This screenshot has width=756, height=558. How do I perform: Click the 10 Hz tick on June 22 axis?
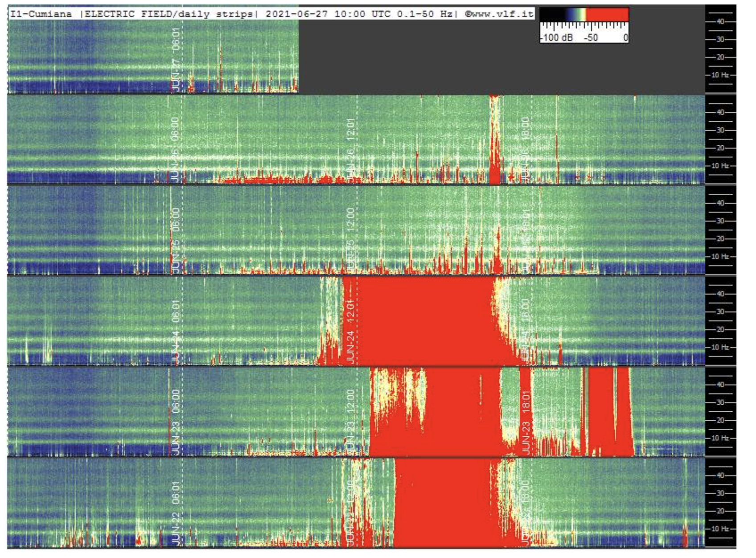[x=719, y=529]
